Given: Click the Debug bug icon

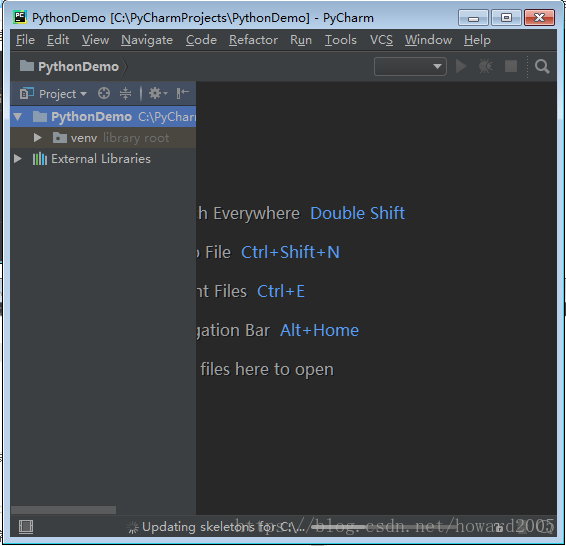Looking at the screenshot, I should (486, 66).
